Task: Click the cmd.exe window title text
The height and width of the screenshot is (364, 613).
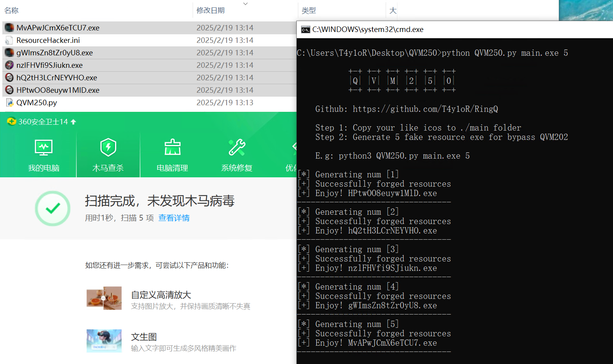Action: [x=368, y=30]
